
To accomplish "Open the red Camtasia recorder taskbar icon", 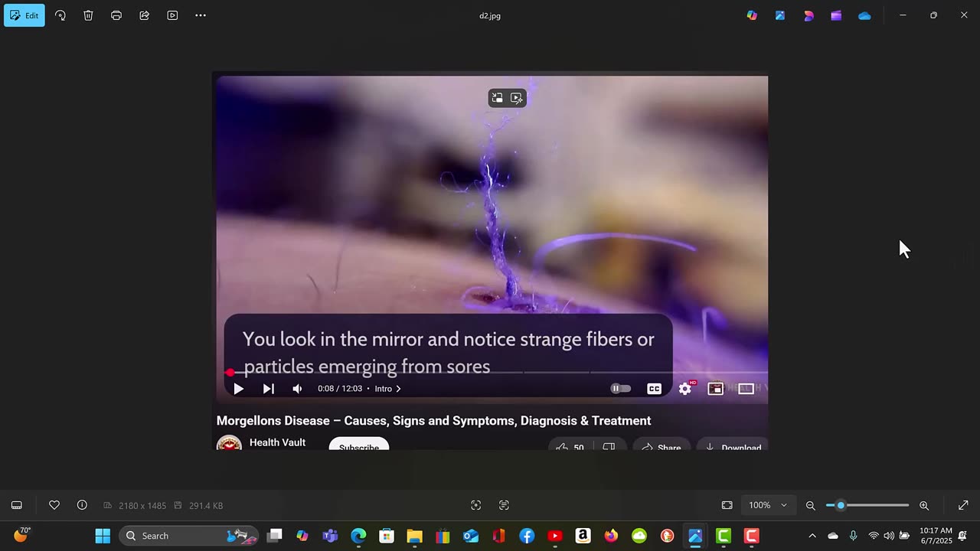I will 751,536.
